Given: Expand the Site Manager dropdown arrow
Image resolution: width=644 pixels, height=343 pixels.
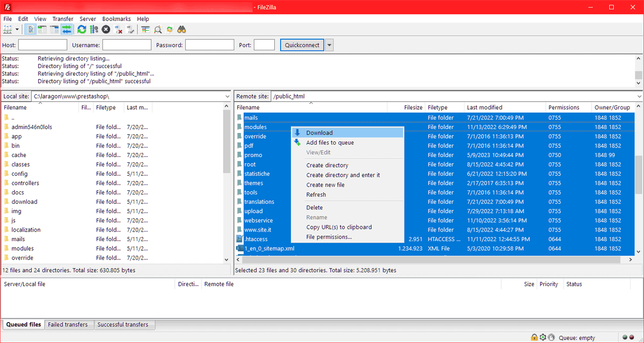Looking at the screenshot, I should (17, 29).
